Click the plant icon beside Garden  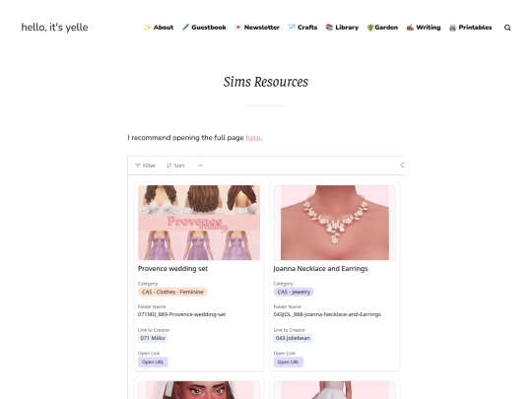click(370, 28)
